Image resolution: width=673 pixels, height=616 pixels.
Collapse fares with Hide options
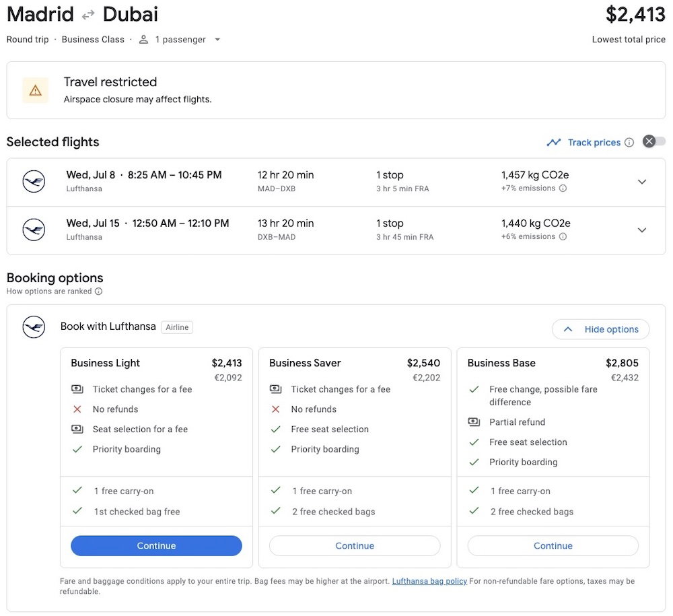(600, 329)
